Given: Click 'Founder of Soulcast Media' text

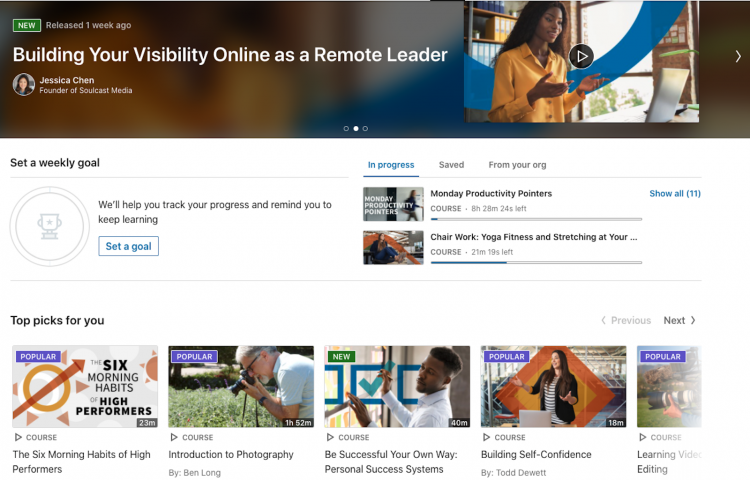Looking at the screenshot, I should coord(86,90).
